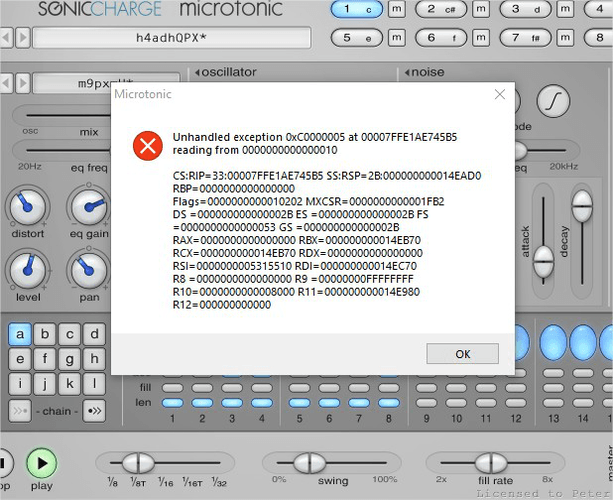Click the swing slider handle
This screenshot has height=500, width=613.
click(309, 463)
